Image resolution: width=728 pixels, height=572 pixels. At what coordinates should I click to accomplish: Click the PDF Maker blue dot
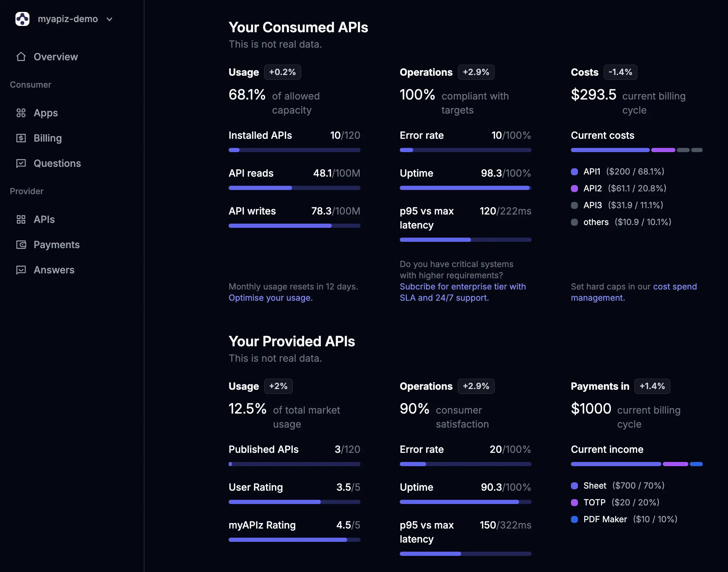pos(574,519)
